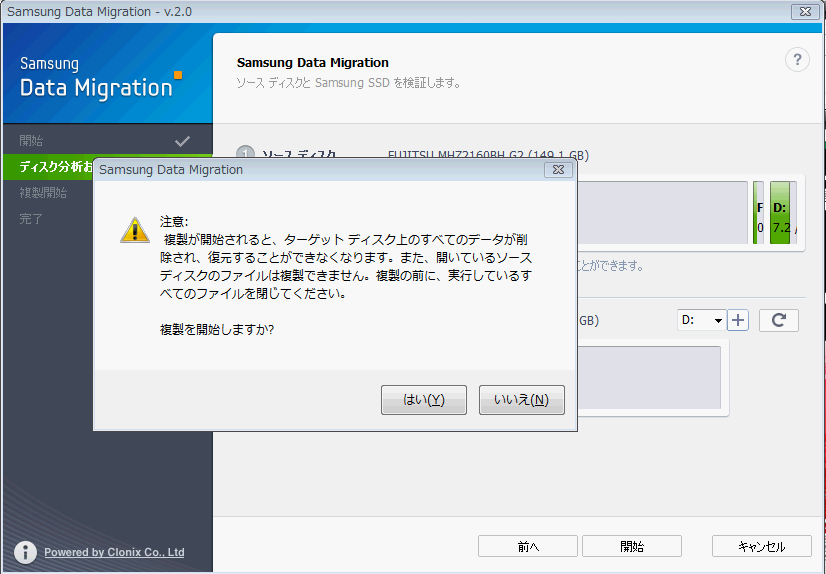Select the green D: partition bar
The image size is (826, 574).
[783, 212]
